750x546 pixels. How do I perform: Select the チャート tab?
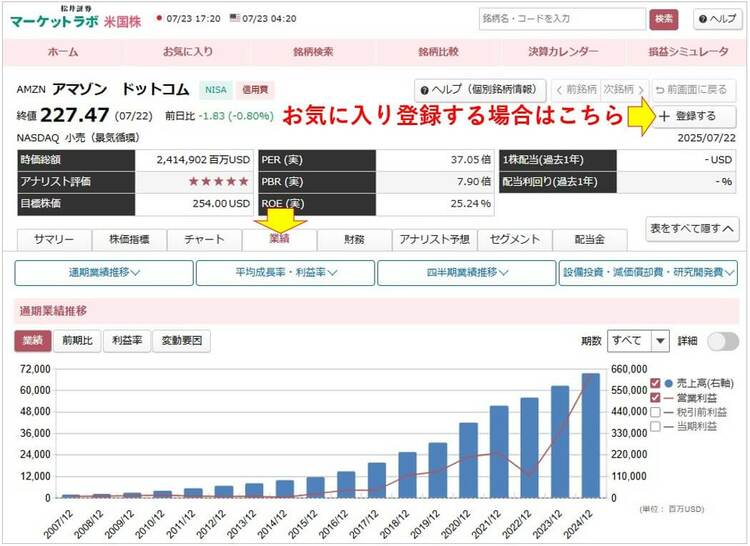coord(204,240)
